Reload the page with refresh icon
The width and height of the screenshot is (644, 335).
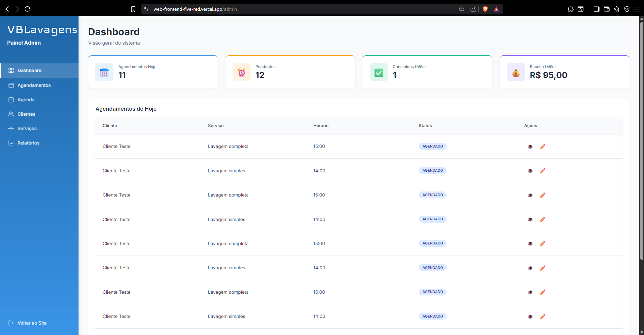[28, 9]
